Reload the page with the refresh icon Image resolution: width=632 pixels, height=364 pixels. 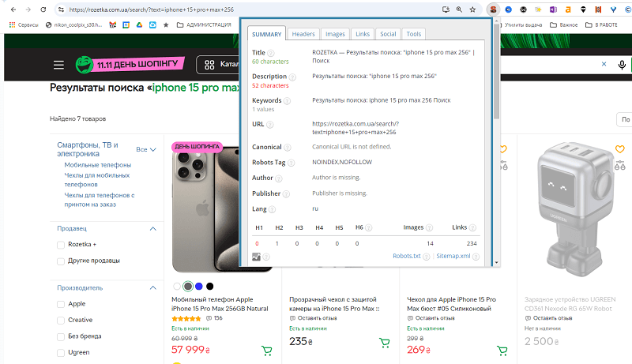click(43, 9)
